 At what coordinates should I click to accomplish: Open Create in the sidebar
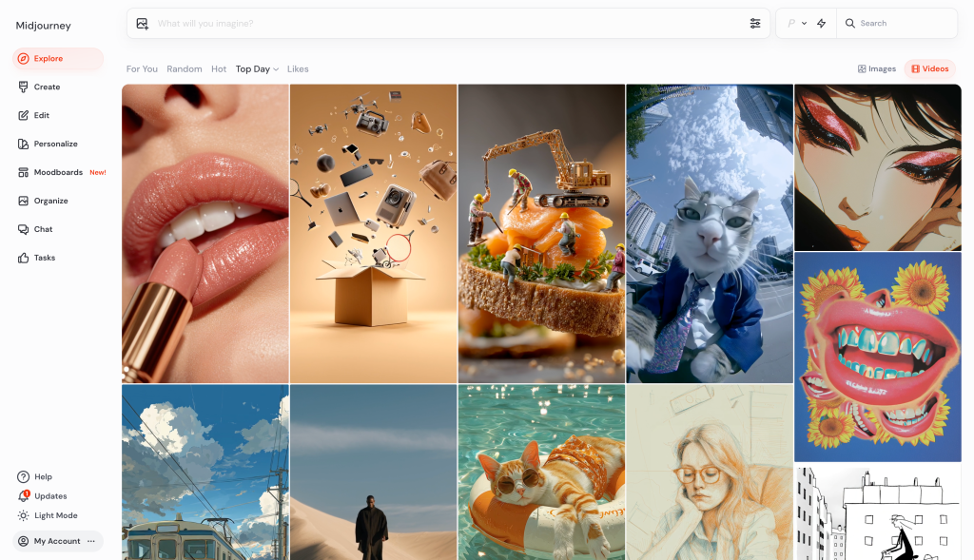tap(47, 87)
